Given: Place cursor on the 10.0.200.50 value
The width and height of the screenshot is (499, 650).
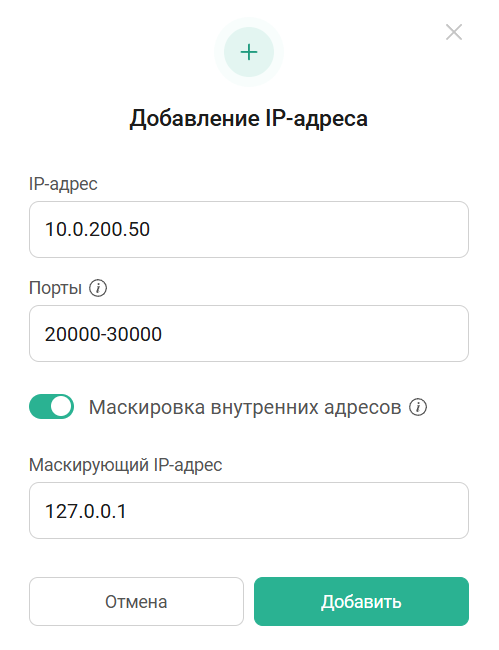Looking at the screenshot, I should (x=97, y=230).
